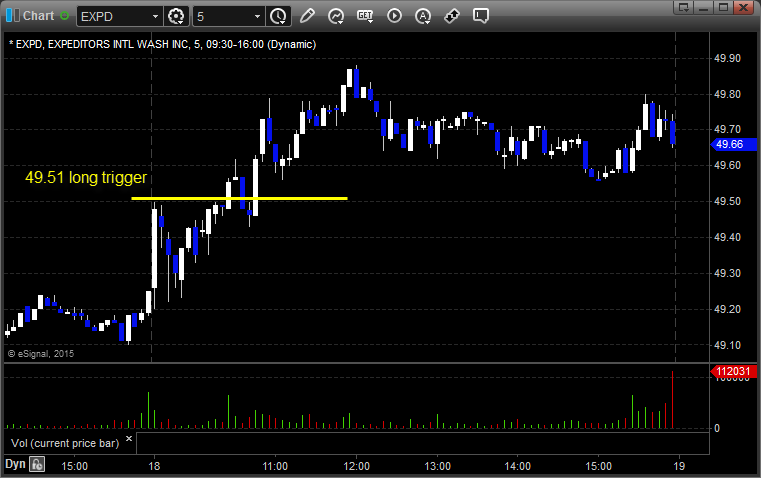Click the 49.50 price axis label
761x478 pixels.
pos(728,201)
